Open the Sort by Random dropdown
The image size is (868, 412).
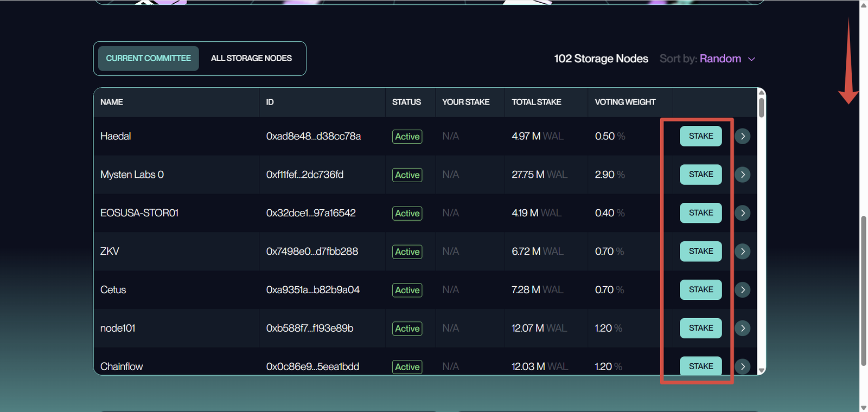click(x=720, y=59)
